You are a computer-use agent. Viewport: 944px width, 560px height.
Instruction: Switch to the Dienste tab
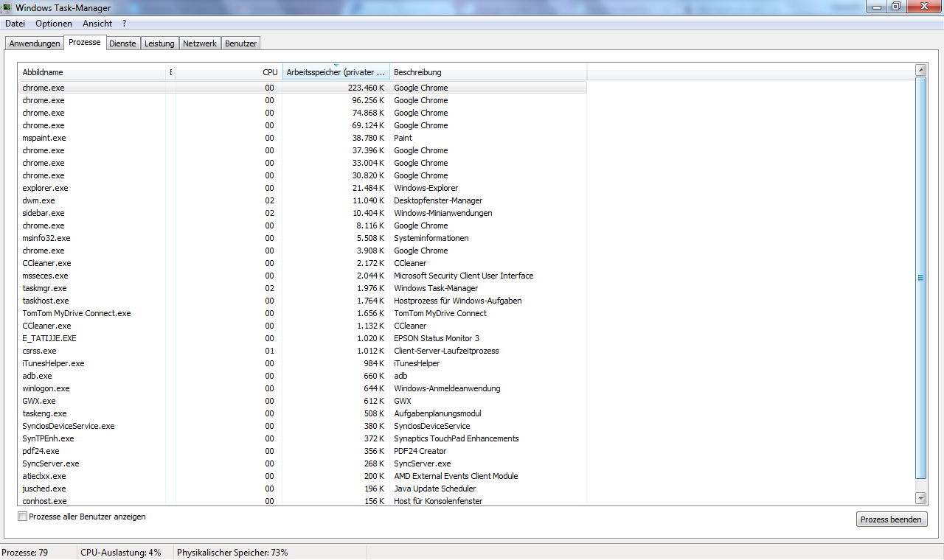tap(122, 43)
